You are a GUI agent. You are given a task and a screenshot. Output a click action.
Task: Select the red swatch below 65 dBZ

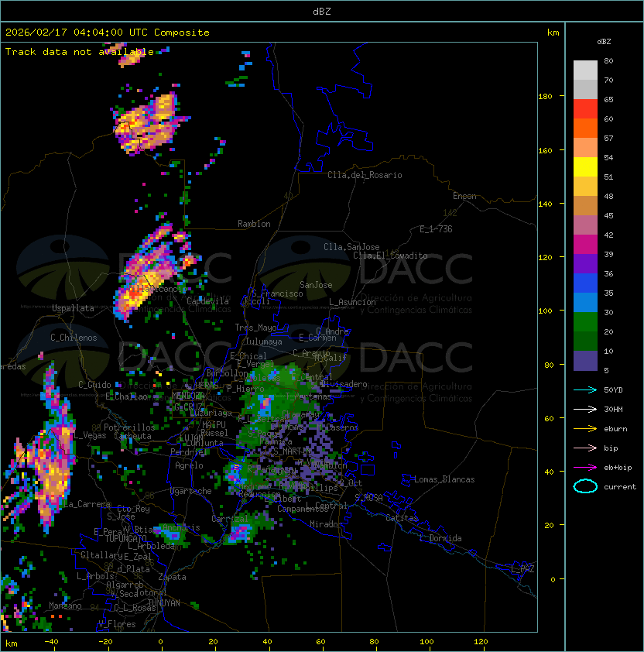(585, 108)
